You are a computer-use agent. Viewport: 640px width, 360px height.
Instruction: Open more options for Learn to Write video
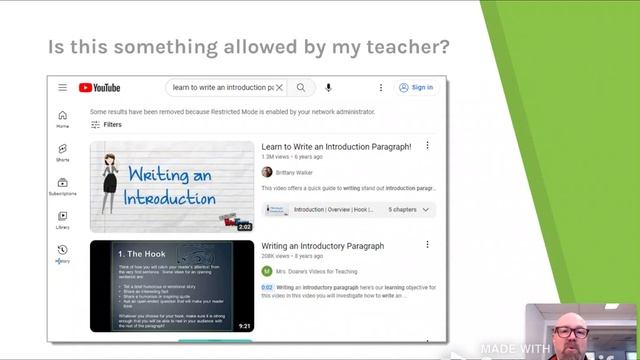427,145
